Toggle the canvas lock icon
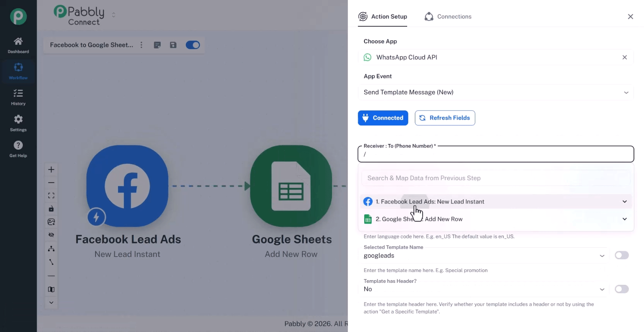The height and width of the screenshot is (332, 644). pyautogui.click(x=51, y=209)
